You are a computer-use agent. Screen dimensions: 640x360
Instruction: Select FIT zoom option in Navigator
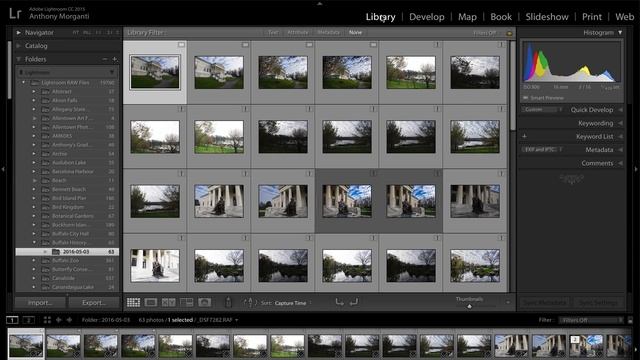76,33
